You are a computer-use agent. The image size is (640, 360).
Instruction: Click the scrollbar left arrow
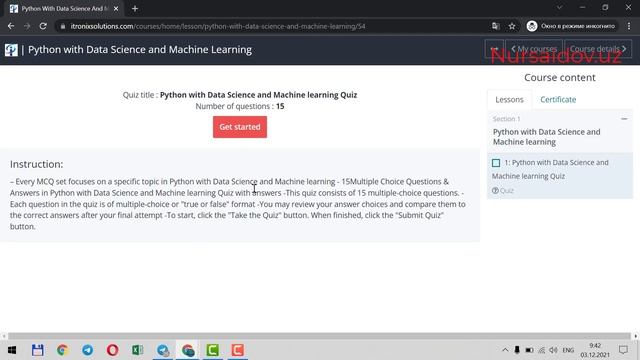[x=4, y=336]
